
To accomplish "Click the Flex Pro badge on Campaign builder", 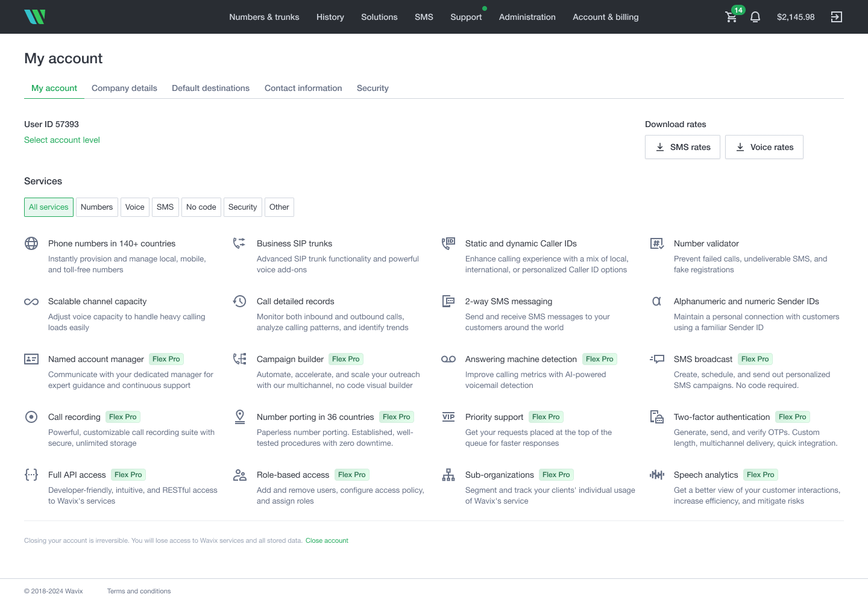I will coord(346,359).
